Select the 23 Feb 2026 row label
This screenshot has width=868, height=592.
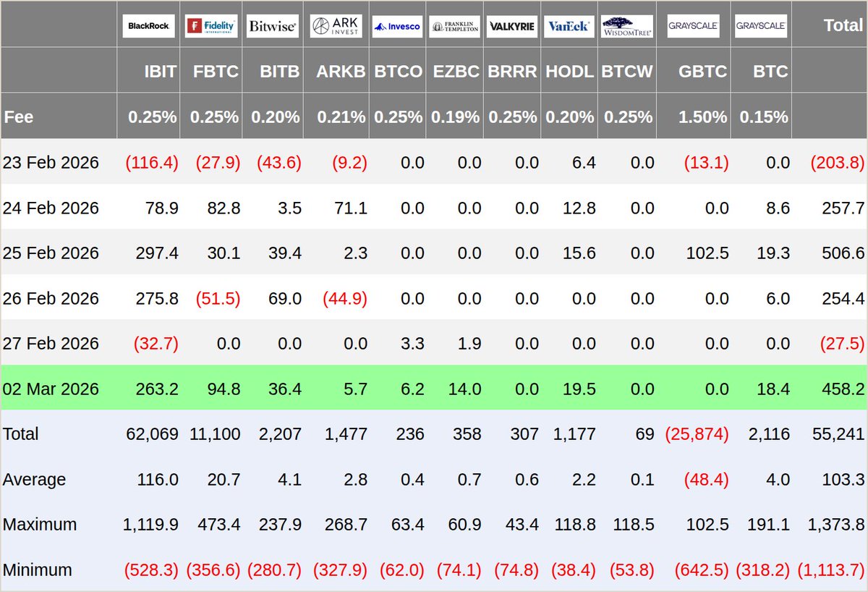(51, 162)
